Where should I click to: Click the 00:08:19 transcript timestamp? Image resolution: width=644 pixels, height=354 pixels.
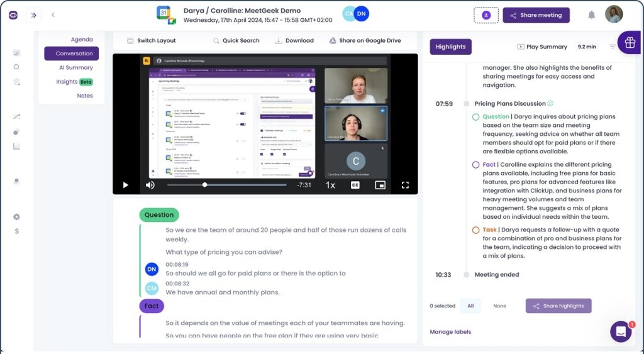177,265
